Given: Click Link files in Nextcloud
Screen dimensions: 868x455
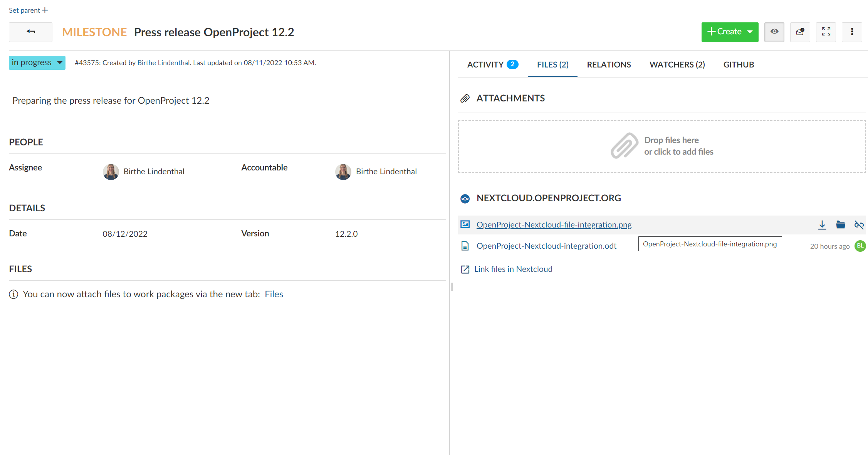Looking at the screenshot, I should pyautogui.click(x=513, y=269).
